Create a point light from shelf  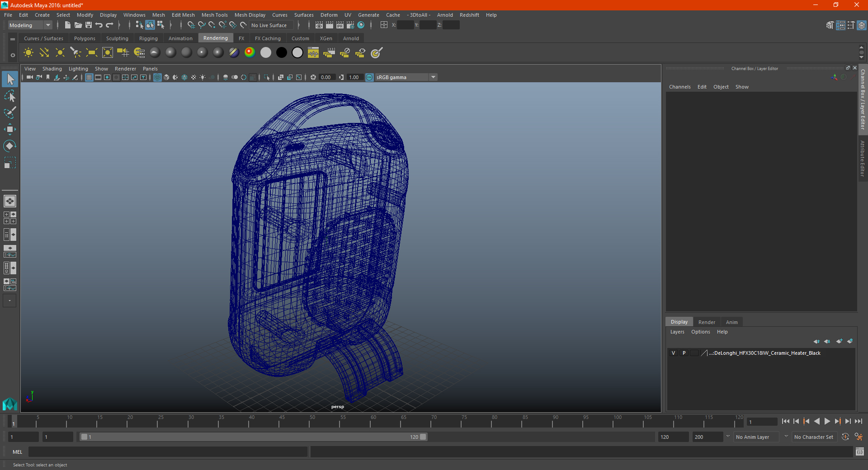click(60, 53)
